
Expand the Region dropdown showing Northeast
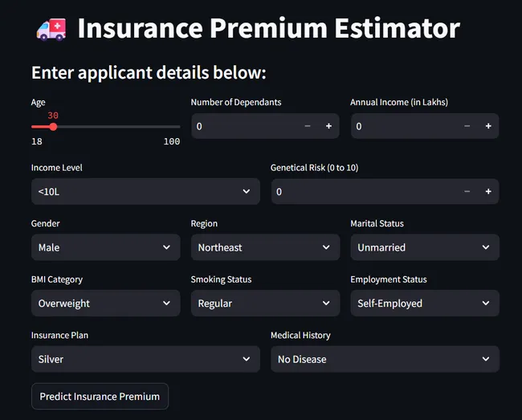click(265, 247)
